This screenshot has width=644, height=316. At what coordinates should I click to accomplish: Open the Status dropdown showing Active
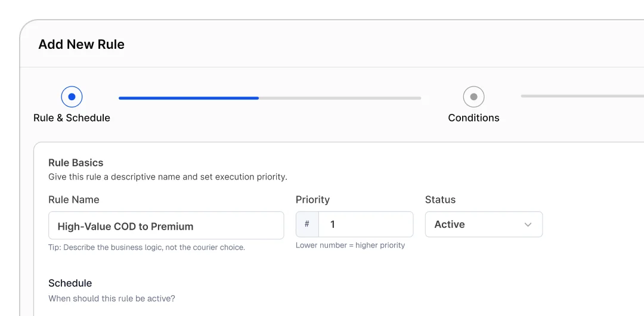[484, 224]
